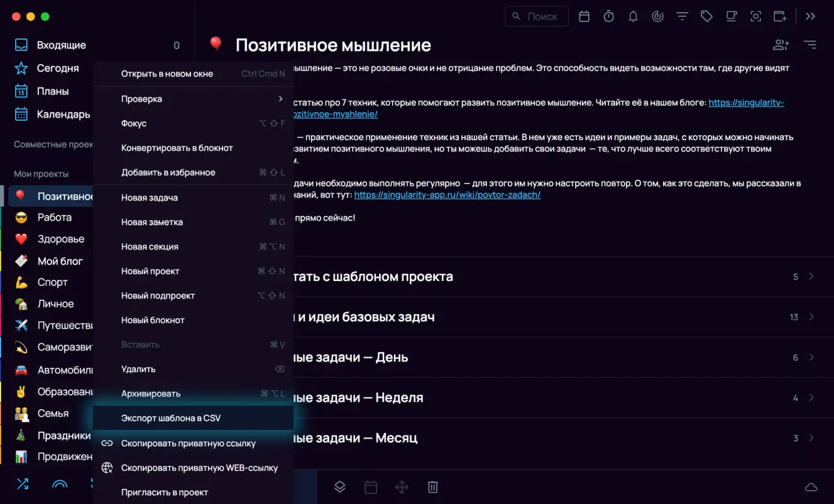Open the povtor-zadach wiki link

(x=447, y=195)
